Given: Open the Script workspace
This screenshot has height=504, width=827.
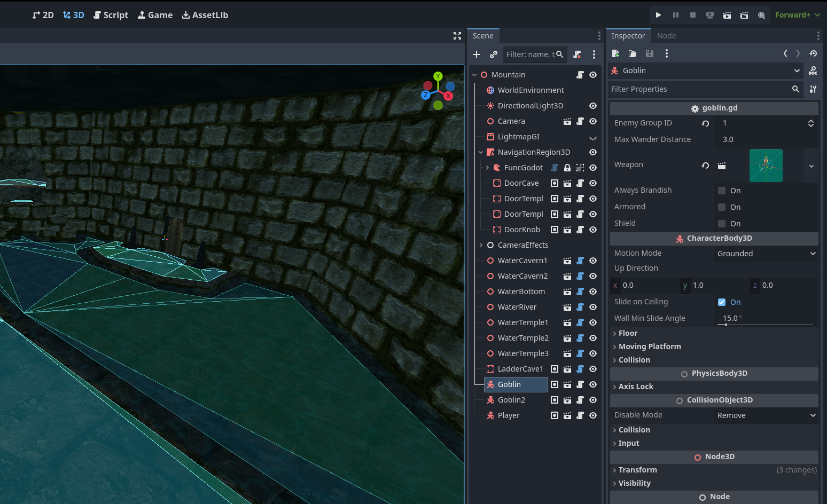Looking at the screenshot, I should click(x=111, y=15).
